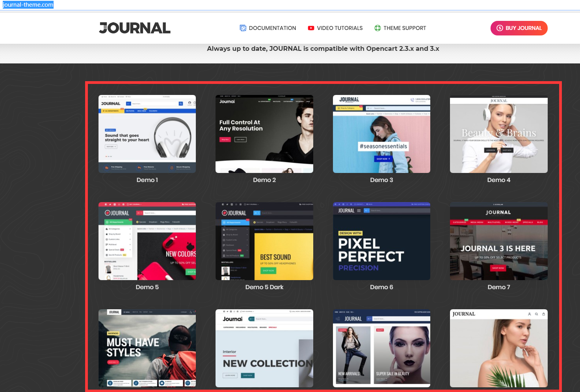Click the Demo 2 label

[x=264, y=180]
